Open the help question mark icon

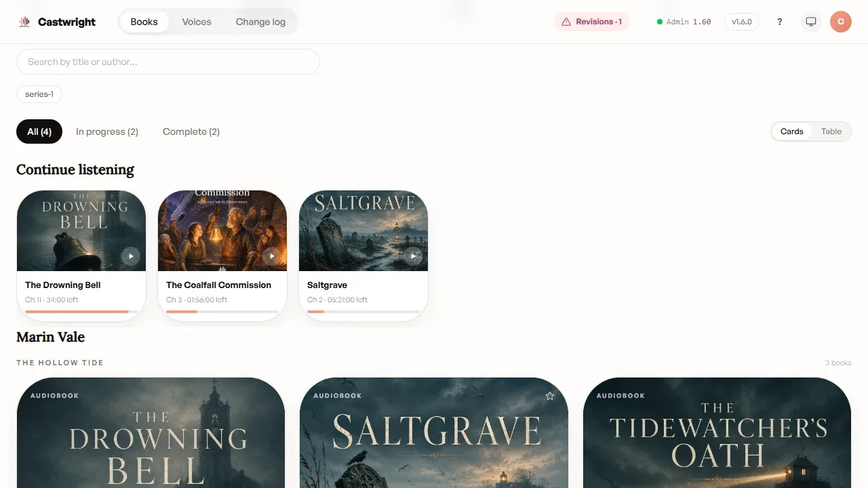780,22
